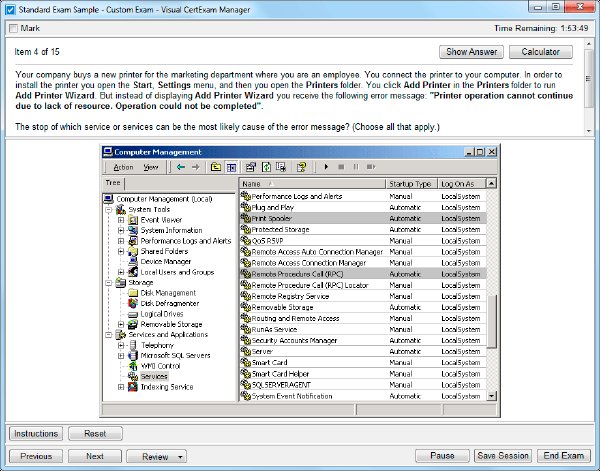Sort by the Startup Type column header
600x471 pixels.
(411, 184)
